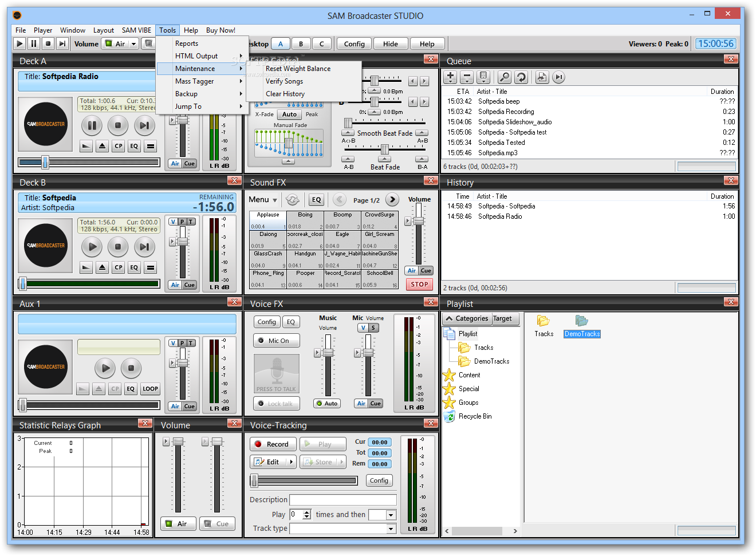The image size is (756, 556).
Task: Trigger the Applause sound effect
Action: coord(268,220)
